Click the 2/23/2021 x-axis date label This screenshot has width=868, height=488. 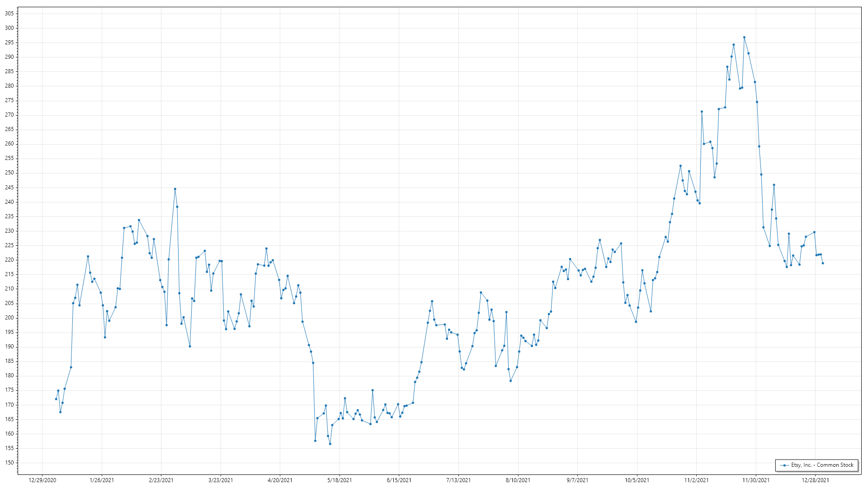[x=161, y=480]
